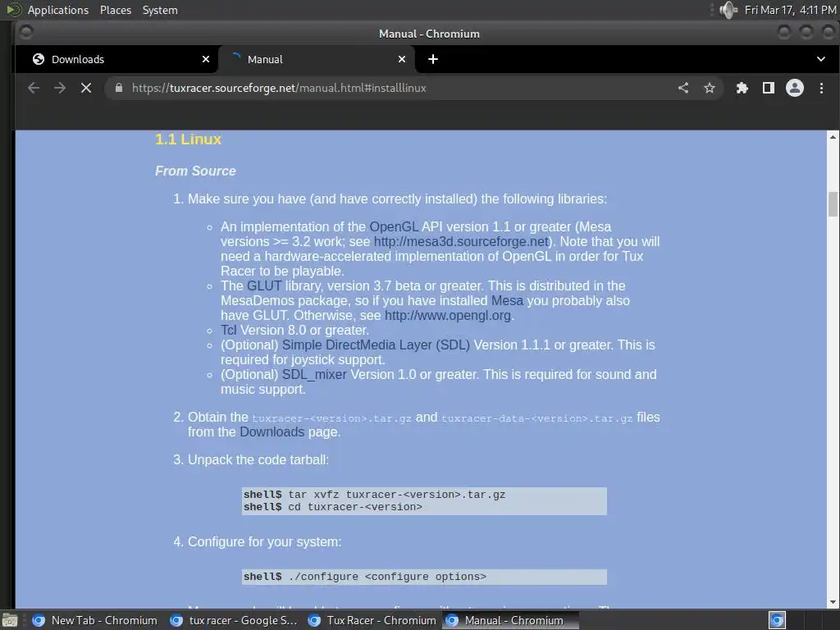The height and width of the screenshot is (630, 840).
Task: Expand the tab search chevron
Action: click(820, 59)
